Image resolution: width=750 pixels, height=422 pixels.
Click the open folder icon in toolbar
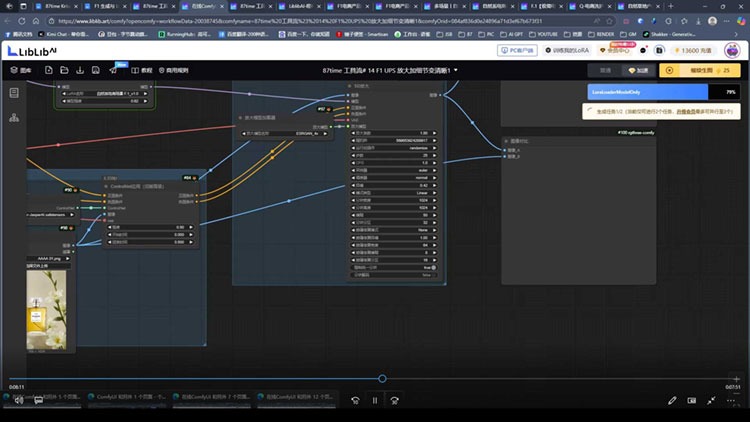click(65, 71)
